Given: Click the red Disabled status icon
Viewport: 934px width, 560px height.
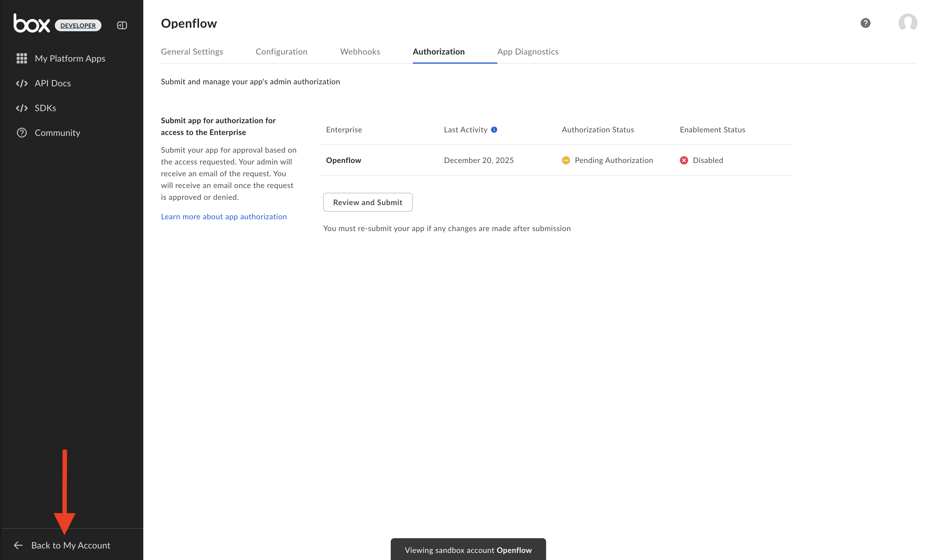Looking at the screenshot, I should pos(684,160).
